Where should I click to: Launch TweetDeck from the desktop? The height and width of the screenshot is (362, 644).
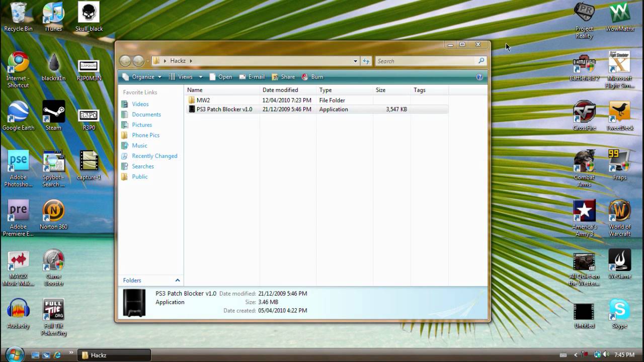pos(619,116)
